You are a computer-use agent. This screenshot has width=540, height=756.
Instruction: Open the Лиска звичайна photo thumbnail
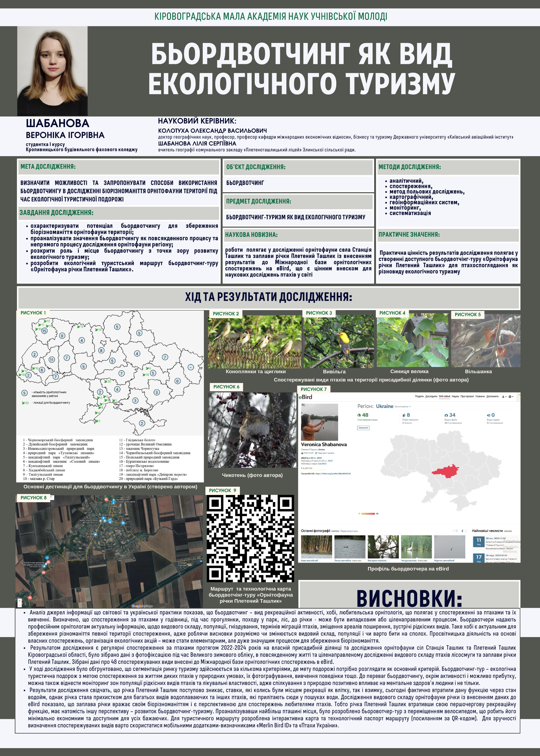point(350,547)
